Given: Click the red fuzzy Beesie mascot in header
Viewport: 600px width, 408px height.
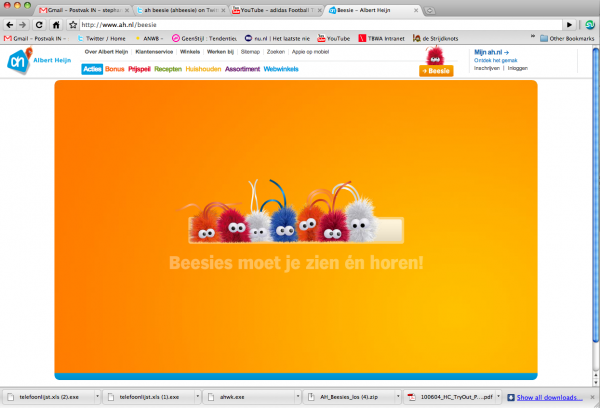Looking at the screenshot, I should tap(435, 56).
